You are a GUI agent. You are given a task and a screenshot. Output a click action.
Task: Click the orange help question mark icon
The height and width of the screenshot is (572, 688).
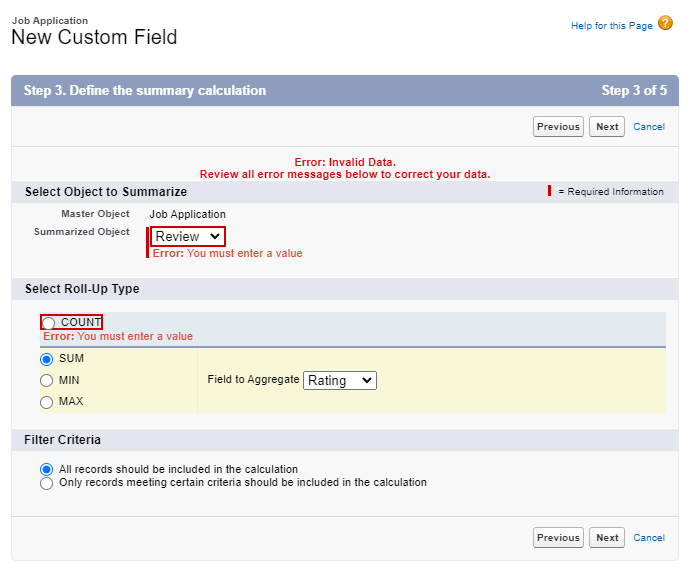coord(665,24)
